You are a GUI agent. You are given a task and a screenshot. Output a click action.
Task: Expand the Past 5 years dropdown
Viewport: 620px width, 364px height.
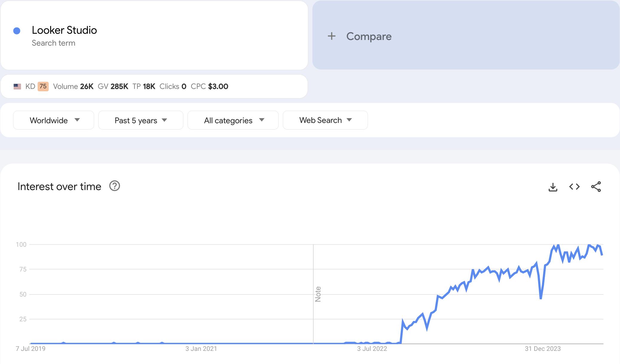pos(140,120)
